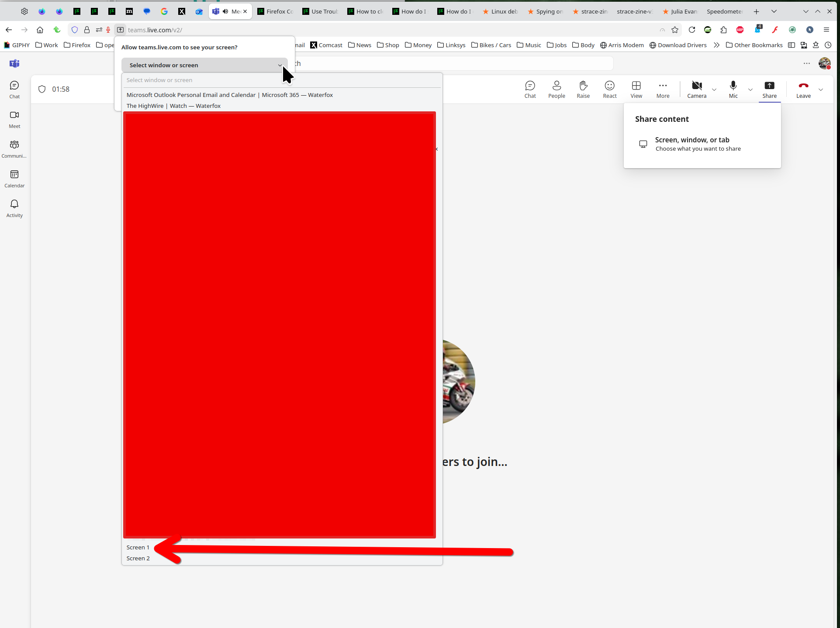Expand Camera options chevron
The image size is (840, 628).
click(x=714, y=90)
